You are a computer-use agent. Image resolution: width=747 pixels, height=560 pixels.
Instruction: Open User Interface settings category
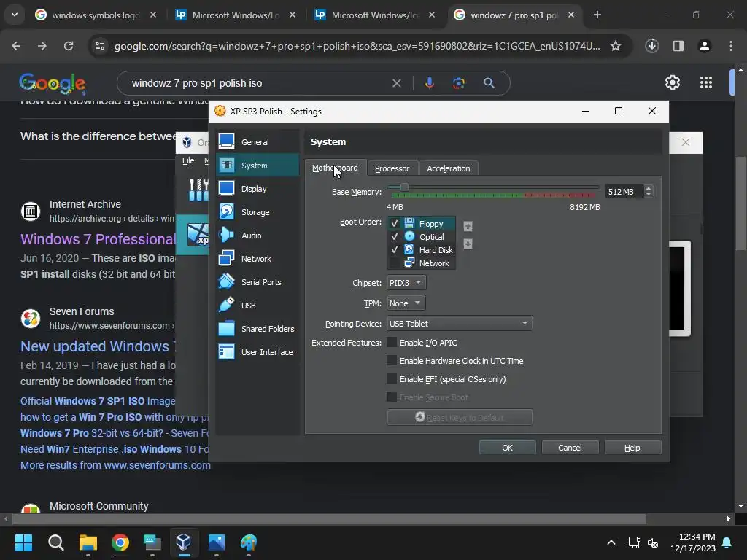[258, 352]
